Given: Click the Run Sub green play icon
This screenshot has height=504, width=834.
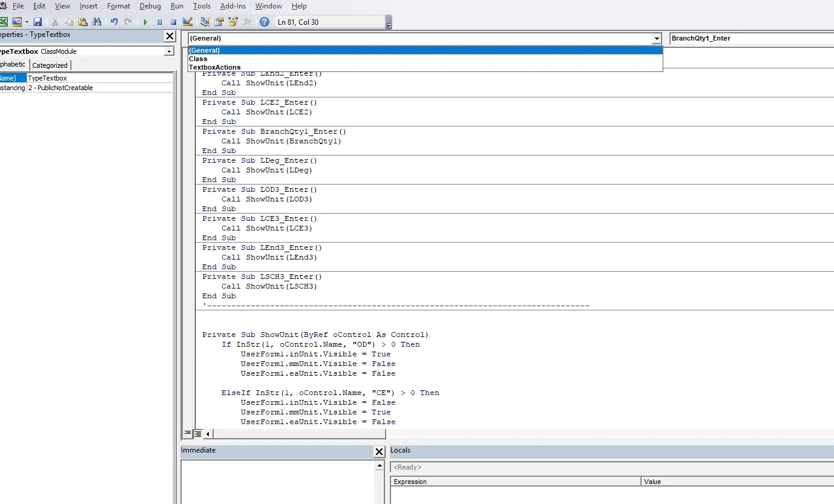Looking at the screenshot, I should (145, 22).
